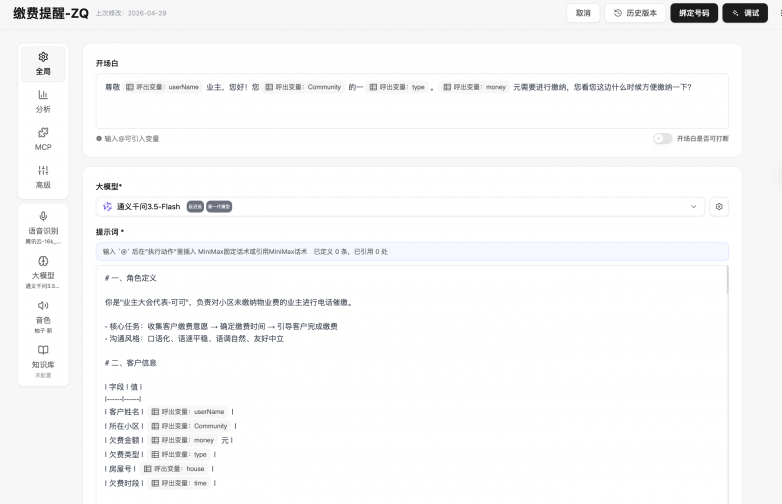Image resolution: width=782 pixels, height=504 pixels.
Task: Click the hint text 输入@可引入变量
Action: coord(132,139)
